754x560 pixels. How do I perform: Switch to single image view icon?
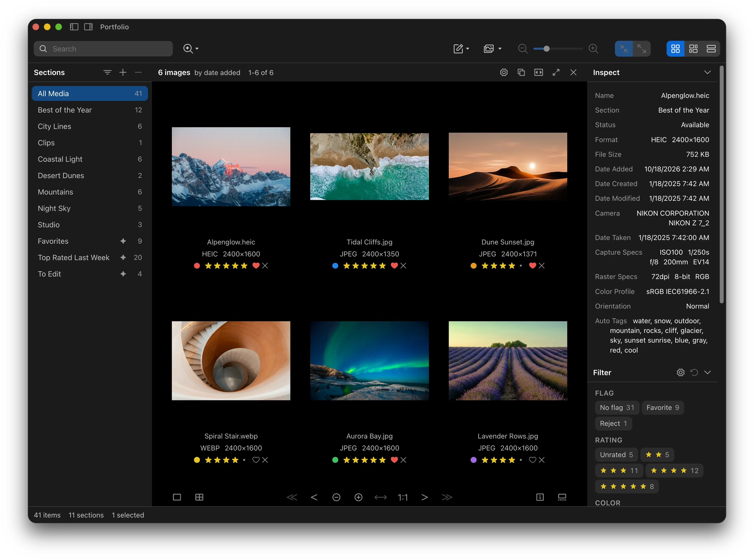pos(177,497)
